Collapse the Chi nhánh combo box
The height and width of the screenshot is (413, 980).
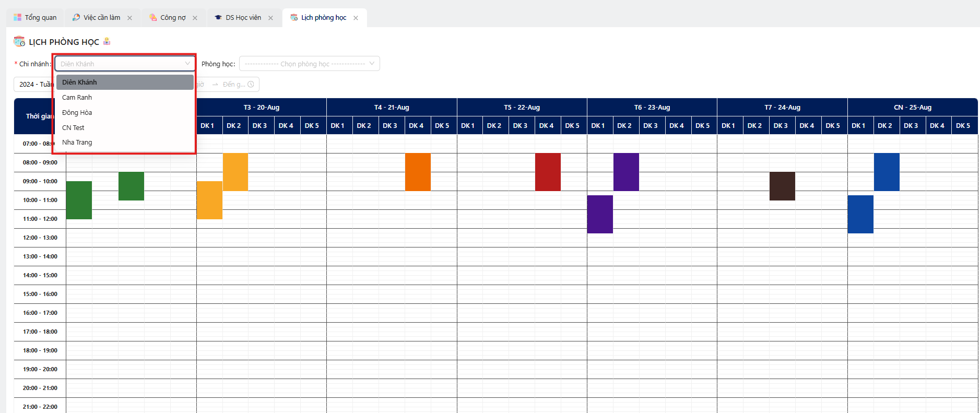(x=125, y=64)
